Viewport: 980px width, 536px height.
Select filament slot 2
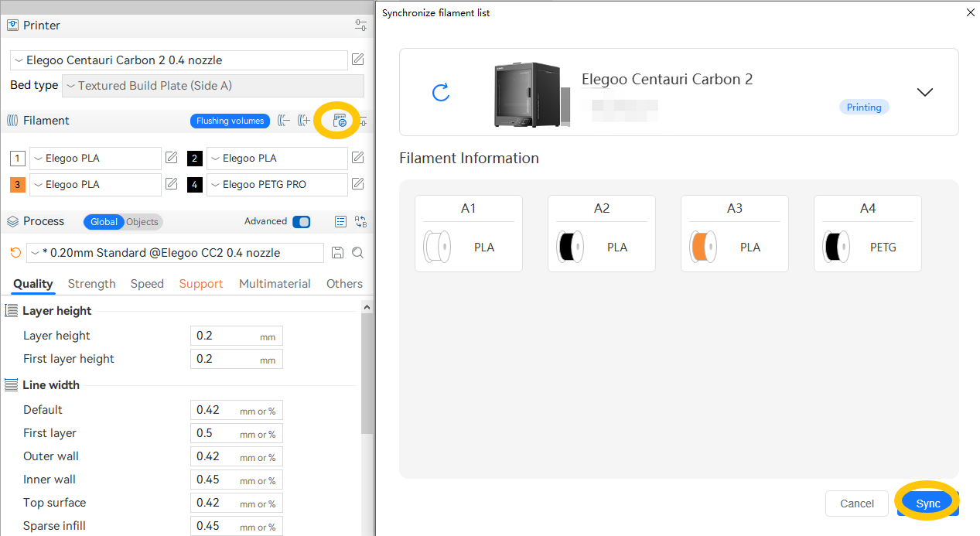[x=194, y=158]
